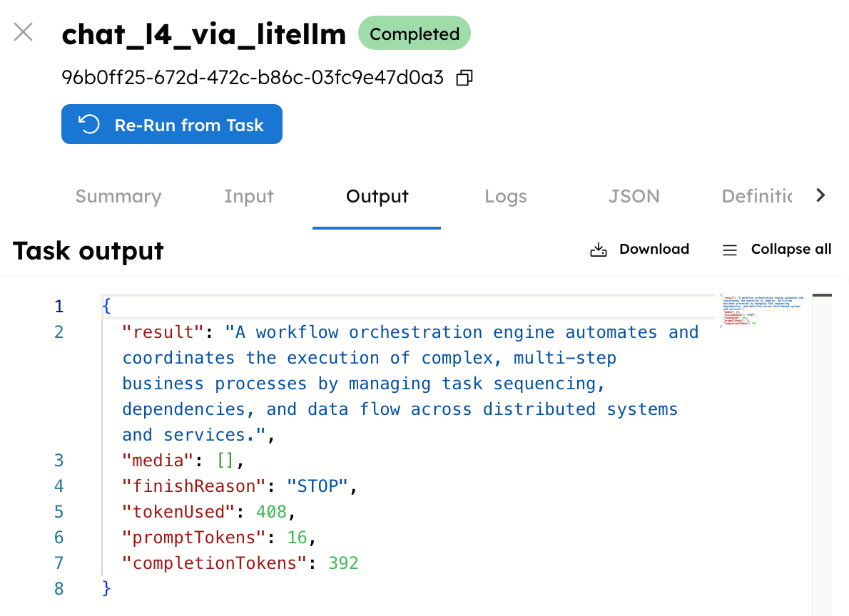Click the closing brace on line 8
This screenshot has height=616, width=849.
point(107,588)
